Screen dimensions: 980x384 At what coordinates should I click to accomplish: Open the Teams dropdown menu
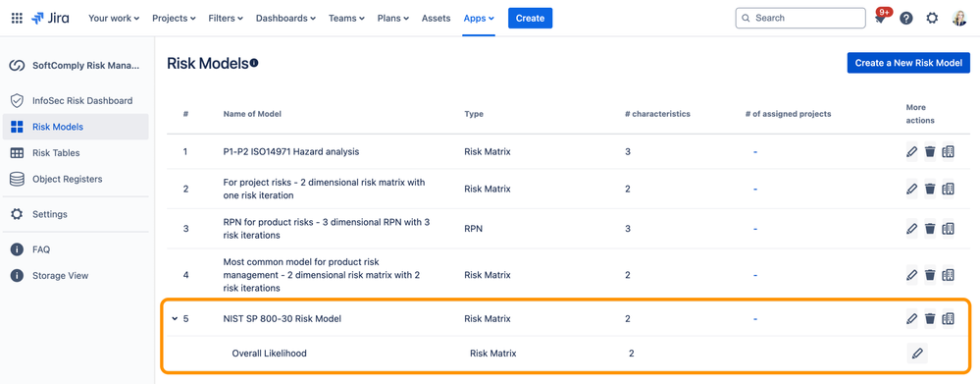point(346,18)
